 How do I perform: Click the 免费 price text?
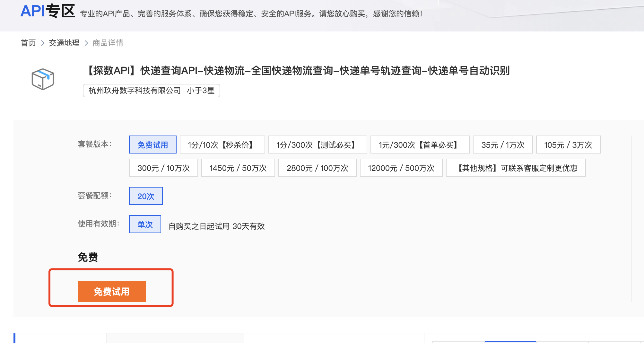coord(88,257)
